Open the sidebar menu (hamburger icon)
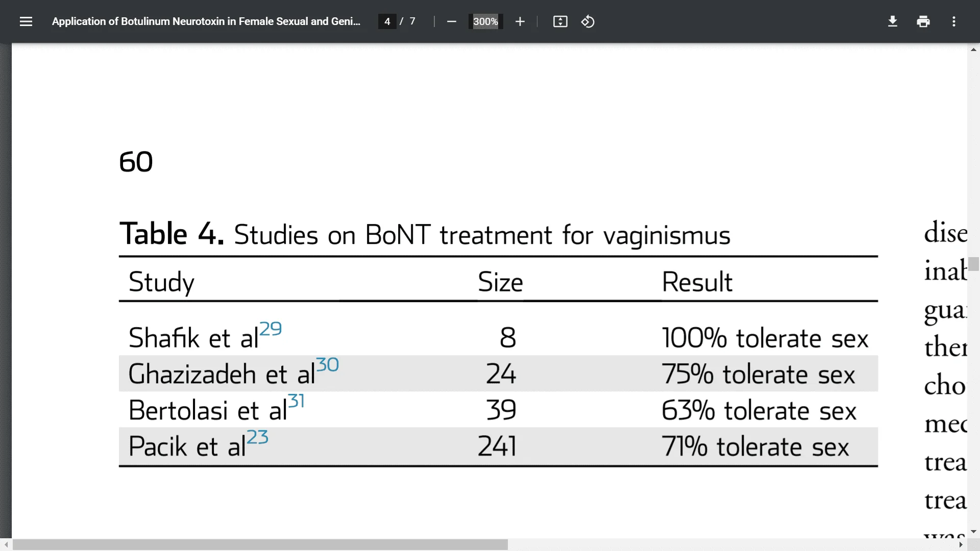Screen dimensions: 980x551 point(26,21)
